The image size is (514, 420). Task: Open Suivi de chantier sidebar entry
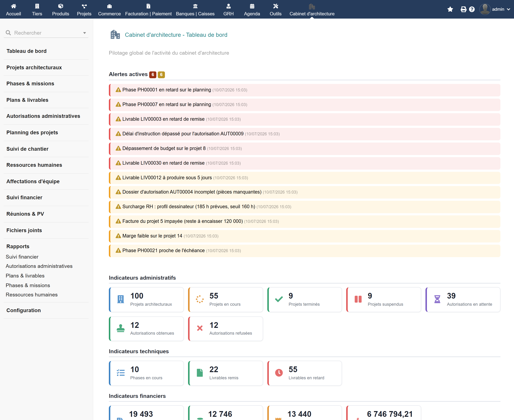click(x=27, y=149)
